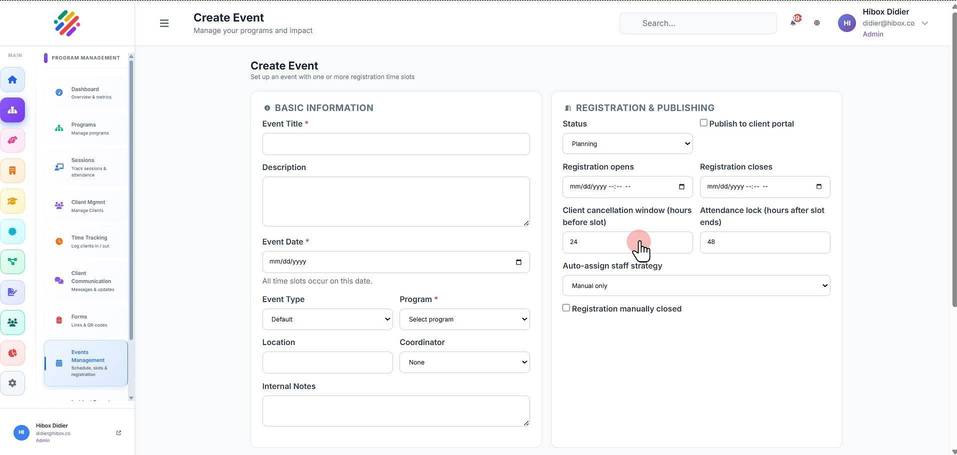This screenshot has height=455, width=957.
Task: Open the settings gear sidebar icon
Action: click(12, 383)
